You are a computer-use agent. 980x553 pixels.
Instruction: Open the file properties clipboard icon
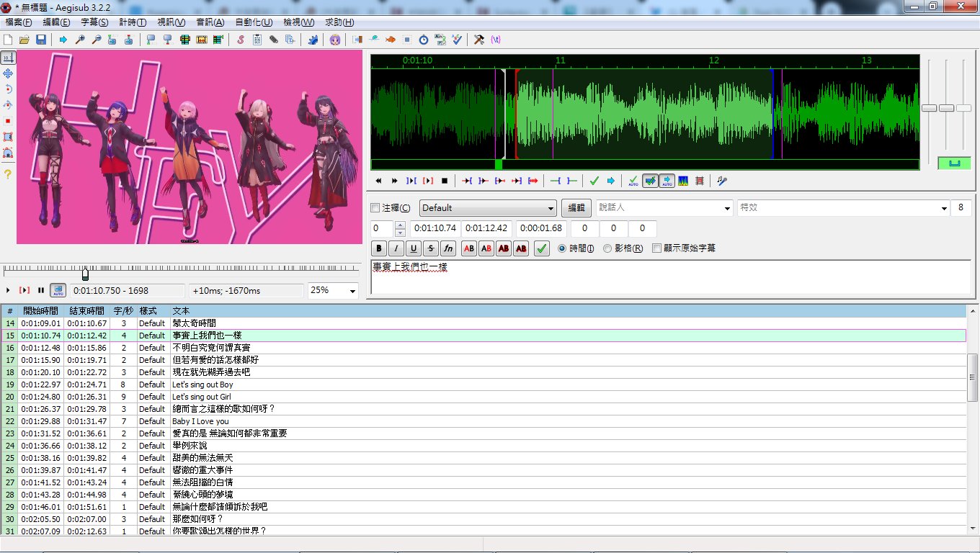pos(257,40)
